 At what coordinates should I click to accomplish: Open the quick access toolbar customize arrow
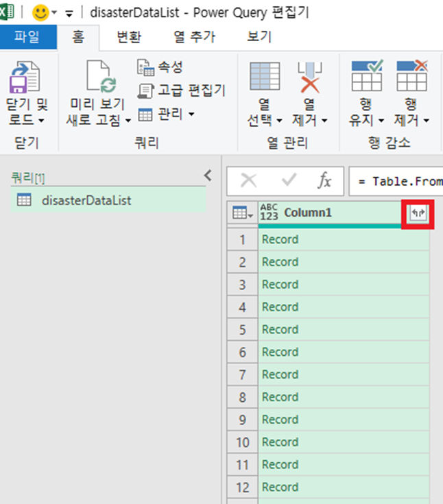(69, 14)
